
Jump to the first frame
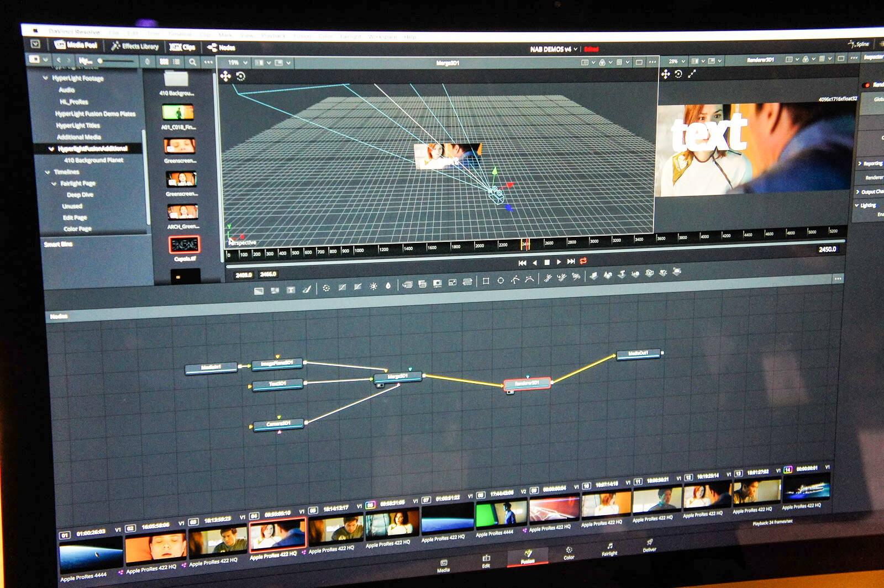click(x=522, y=263)
